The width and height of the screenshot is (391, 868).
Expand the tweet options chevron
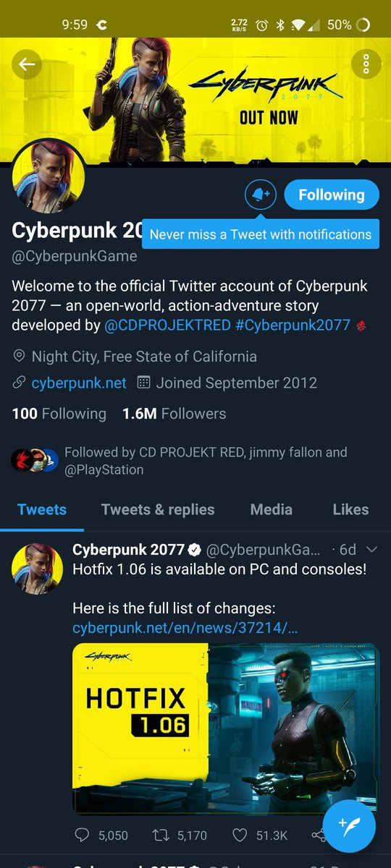click(x=373, y=550)
